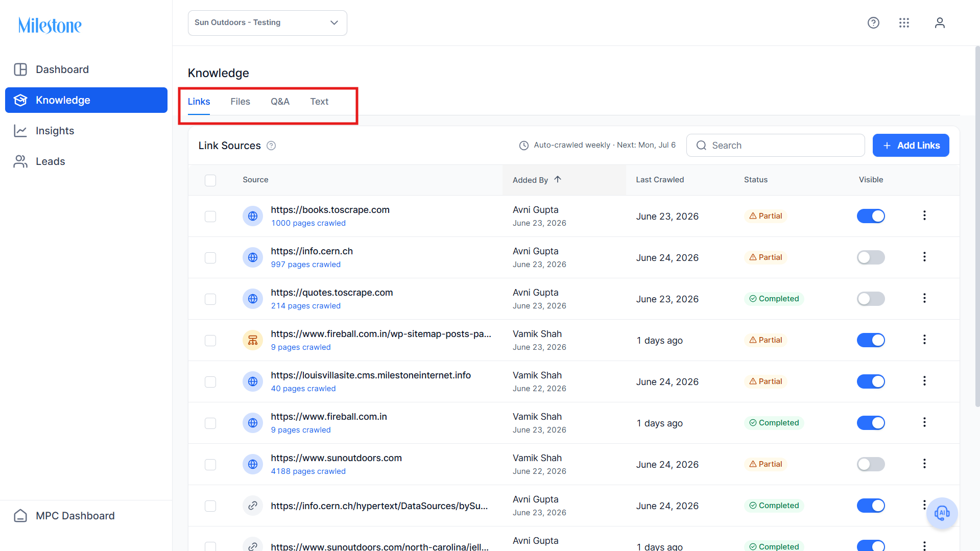Click the globe icon for https://www.sunoutdoors.com

point(253,464)
